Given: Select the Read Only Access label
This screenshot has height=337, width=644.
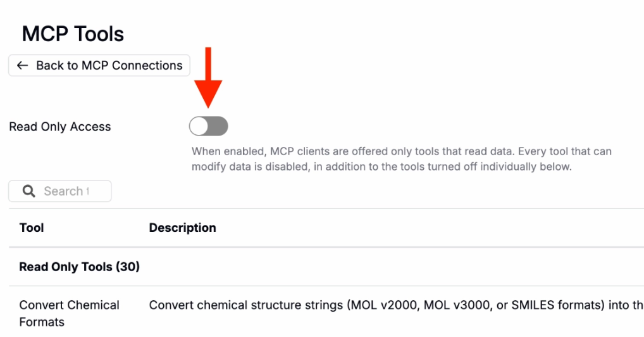Looking at the screenshot, I should pos(60,127).
